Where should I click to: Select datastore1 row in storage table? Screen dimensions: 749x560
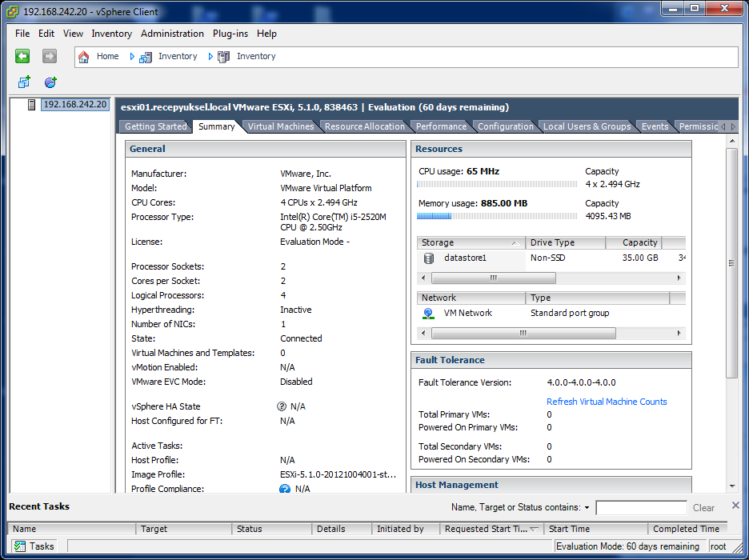tap(551, 258)
